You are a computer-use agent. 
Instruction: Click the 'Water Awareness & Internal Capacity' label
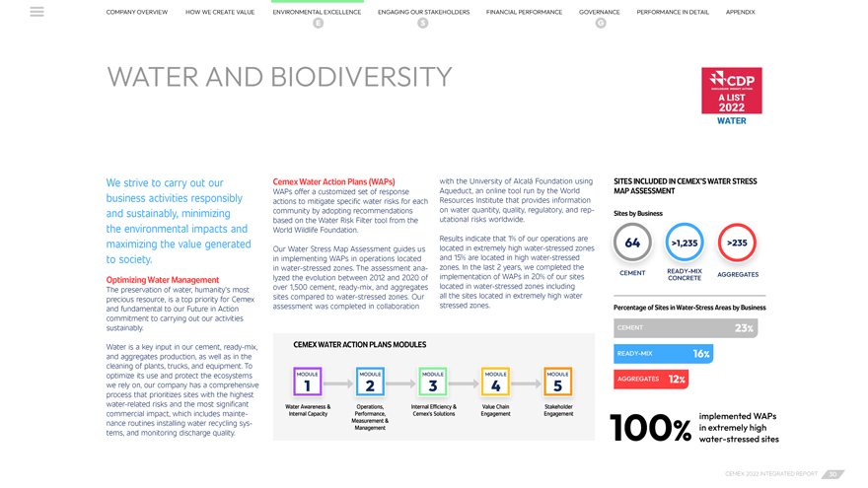pos(308,410)
